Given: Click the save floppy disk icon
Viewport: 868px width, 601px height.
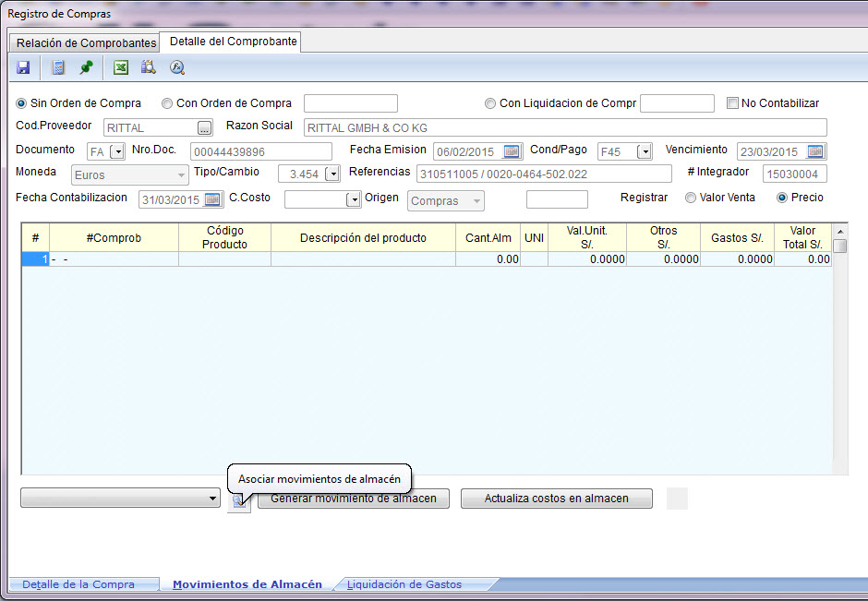Looking at the screenshot, I should pyautogui.click(x=23, y=67).
